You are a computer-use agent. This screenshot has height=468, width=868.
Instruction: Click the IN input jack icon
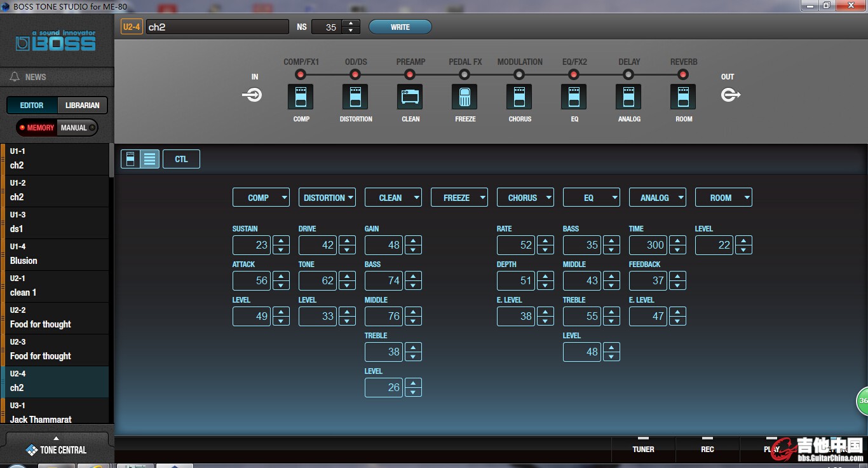pyautogui.click(x=253, y=95)
